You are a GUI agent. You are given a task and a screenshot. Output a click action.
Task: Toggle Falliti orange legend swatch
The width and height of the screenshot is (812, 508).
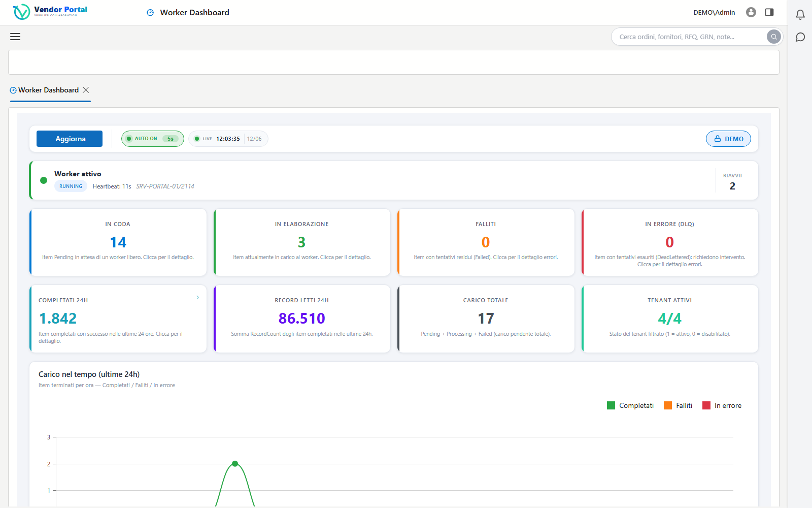[x=668, y=405]
